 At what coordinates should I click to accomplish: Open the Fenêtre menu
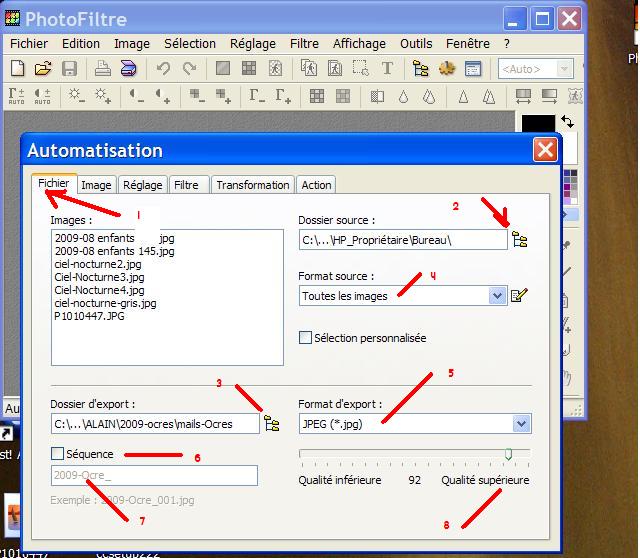[x=468, y=43]
